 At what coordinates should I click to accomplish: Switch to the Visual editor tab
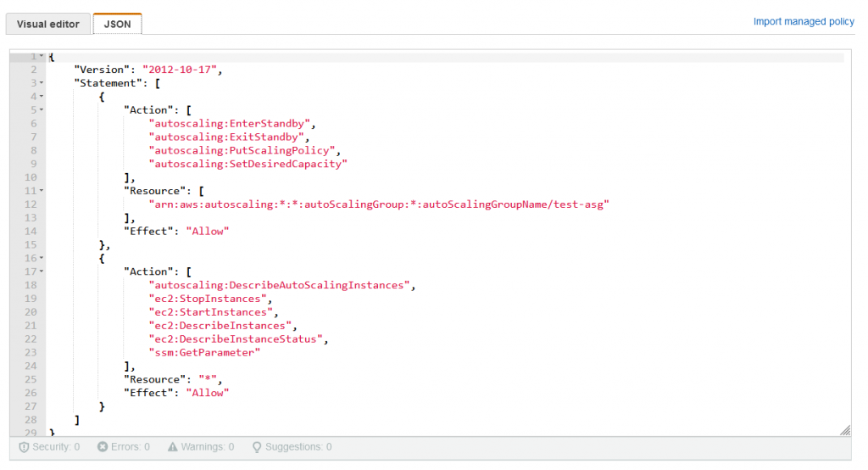pos(47,24)
